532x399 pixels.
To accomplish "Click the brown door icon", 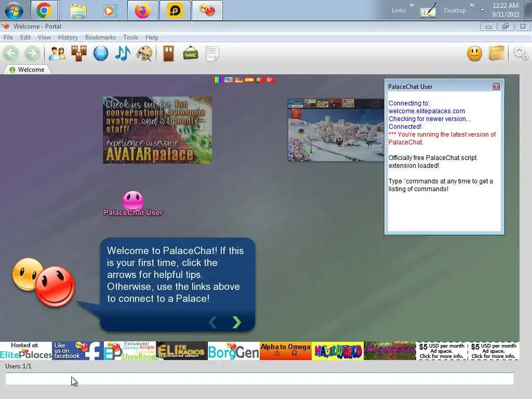I will pos(168,54).
